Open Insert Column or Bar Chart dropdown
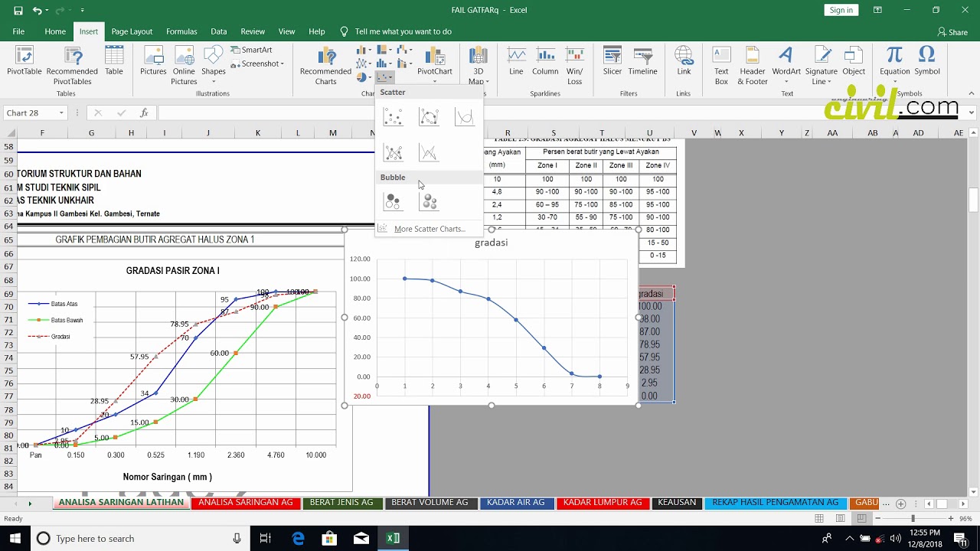The width and height of the screenshot is (980, 551). pyautogui.click(x=364, y=51)
